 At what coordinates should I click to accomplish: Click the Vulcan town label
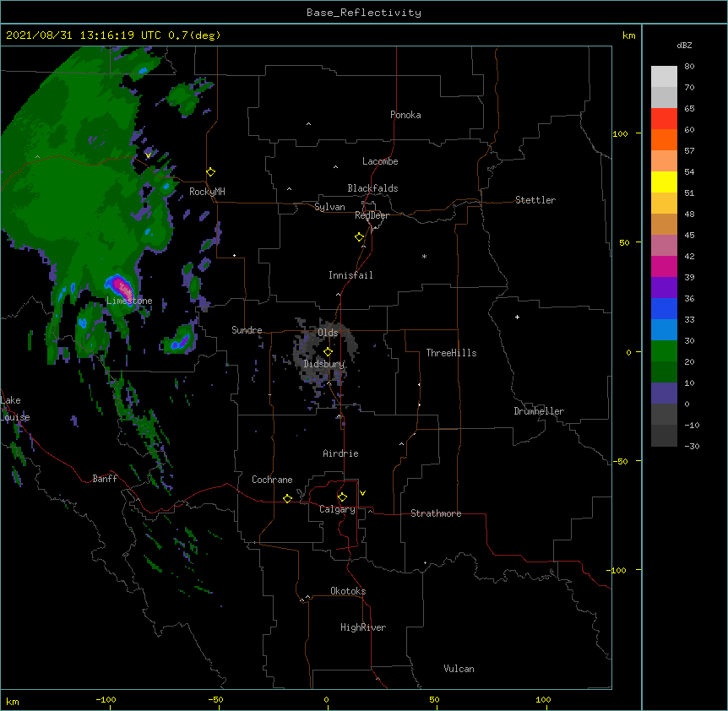[x=459, y=669]
